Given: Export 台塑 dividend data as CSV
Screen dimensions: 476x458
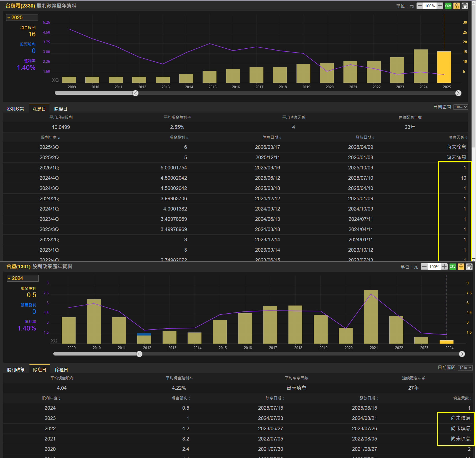Looking at the screenshot, I should [x=452, y=267].
